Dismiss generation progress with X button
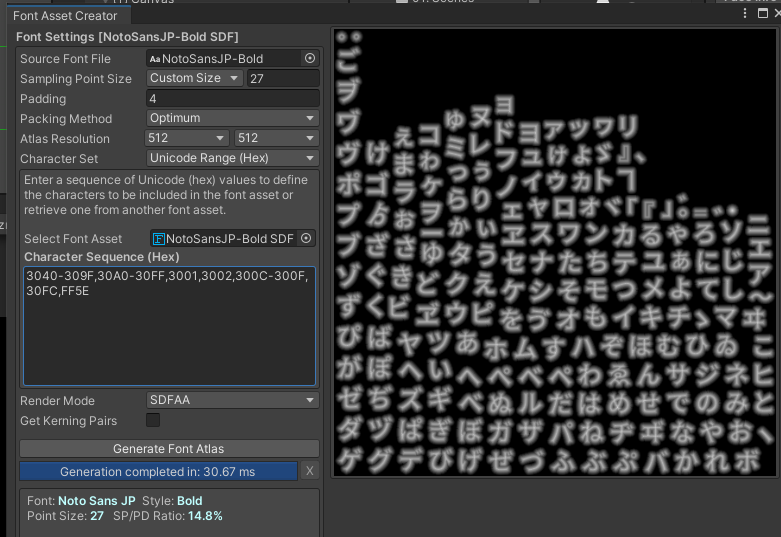781x537 pixels. tap(309, 471)
